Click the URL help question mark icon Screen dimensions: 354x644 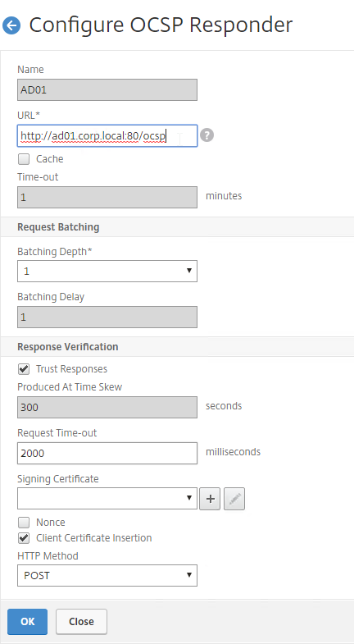[207, 135]
